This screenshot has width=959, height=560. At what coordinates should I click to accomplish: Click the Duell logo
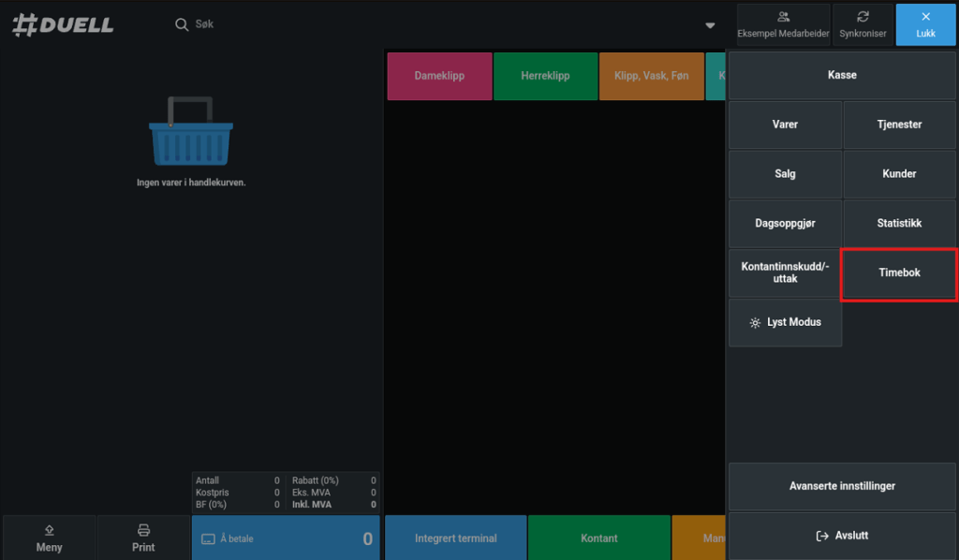[63, 25]
